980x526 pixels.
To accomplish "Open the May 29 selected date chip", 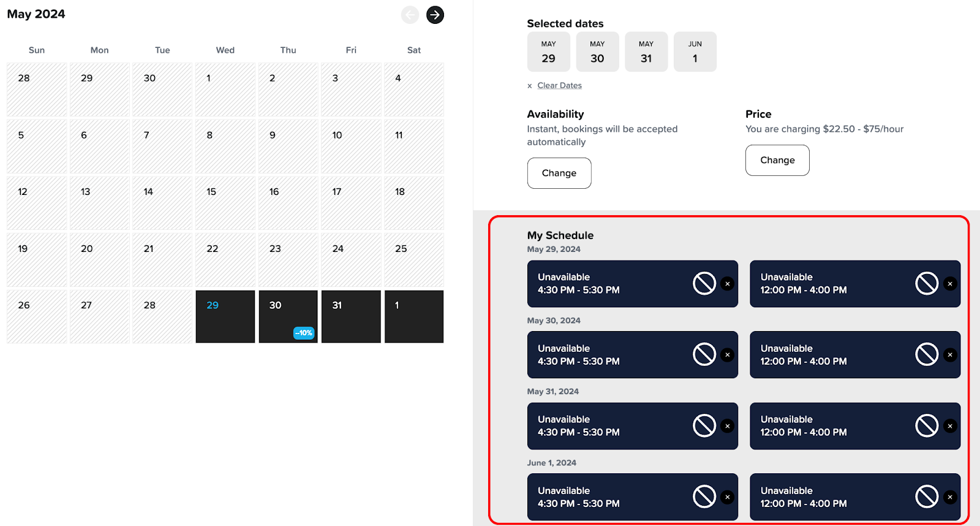I will [548, 52].
